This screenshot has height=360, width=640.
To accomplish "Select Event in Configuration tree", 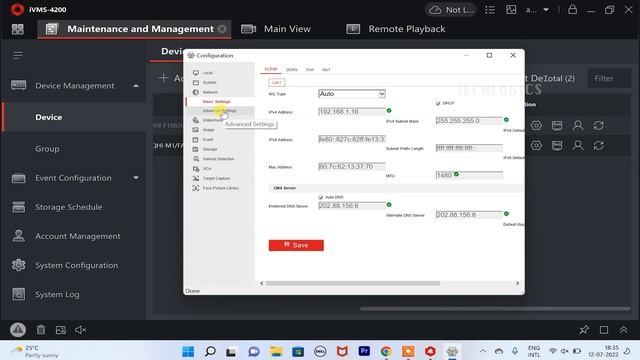I will (x=208, y=140).
